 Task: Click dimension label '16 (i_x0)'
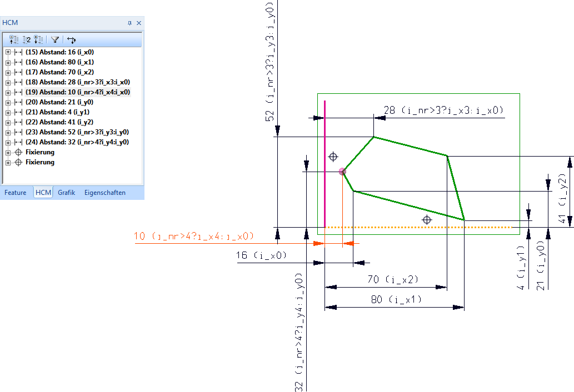pos(261,255)
